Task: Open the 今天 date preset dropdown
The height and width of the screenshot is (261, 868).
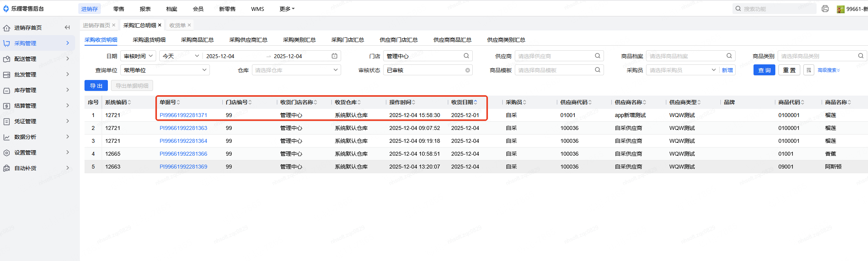Action: (x=181, y=56)
